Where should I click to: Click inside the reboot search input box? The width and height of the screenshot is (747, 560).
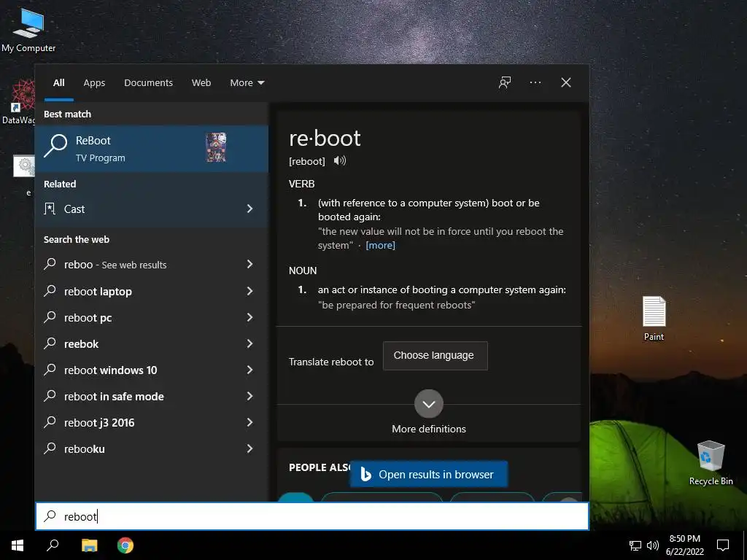(312, 516)
